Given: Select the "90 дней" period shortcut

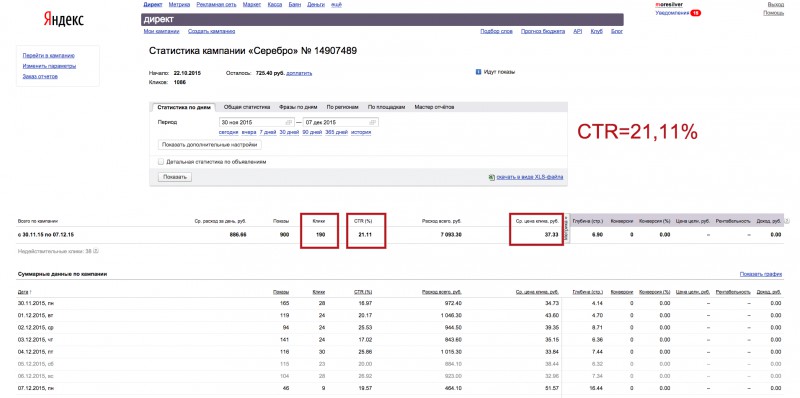Looking at the screenshot, I should point(312,132).
